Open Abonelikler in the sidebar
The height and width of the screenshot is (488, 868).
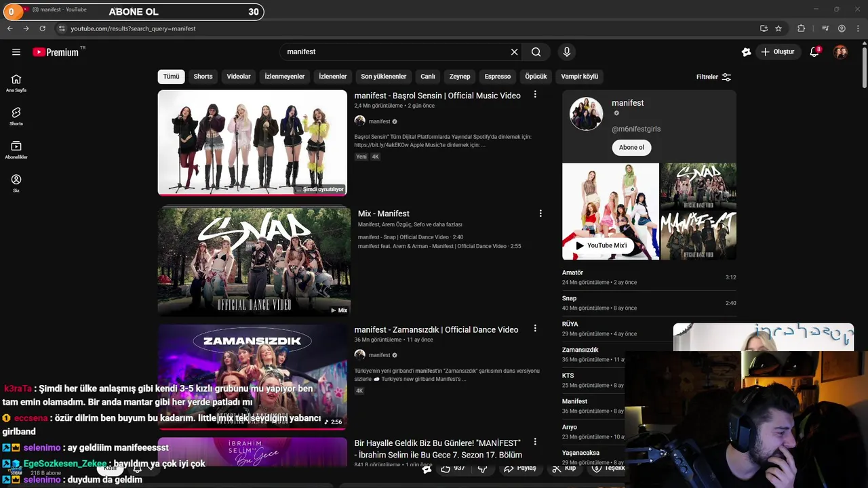coord(16,150)
